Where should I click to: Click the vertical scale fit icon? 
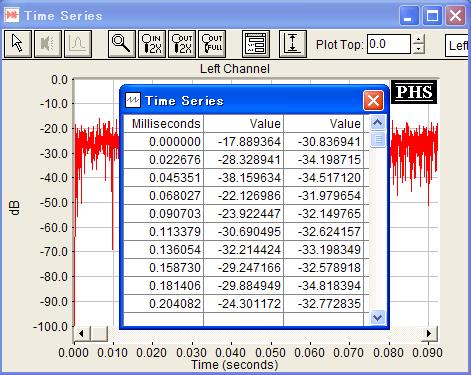(293, 44)
